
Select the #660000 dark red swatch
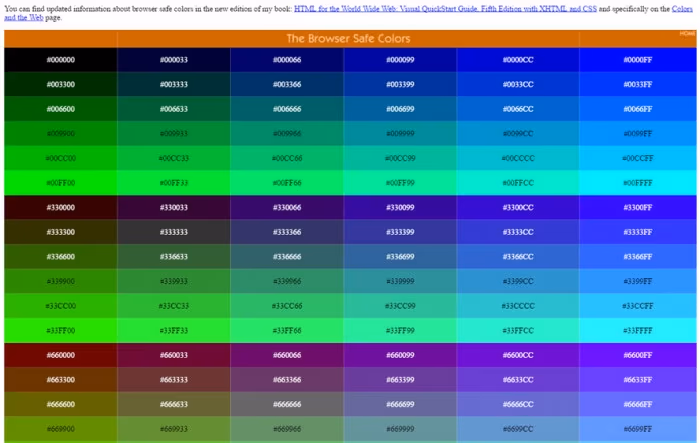point(61,355)
